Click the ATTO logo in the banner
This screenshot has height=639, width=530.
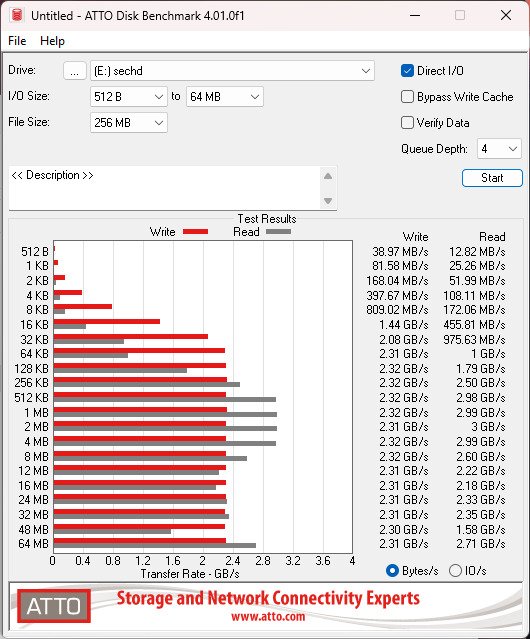point(54,606)
